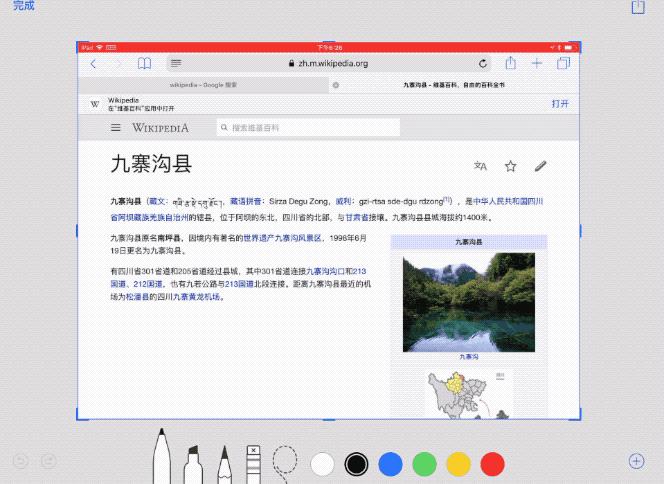Image resolution: width=664 pixels, height=484 pixels.
Task: Choose the black color swatch
Action: (356, 464)
